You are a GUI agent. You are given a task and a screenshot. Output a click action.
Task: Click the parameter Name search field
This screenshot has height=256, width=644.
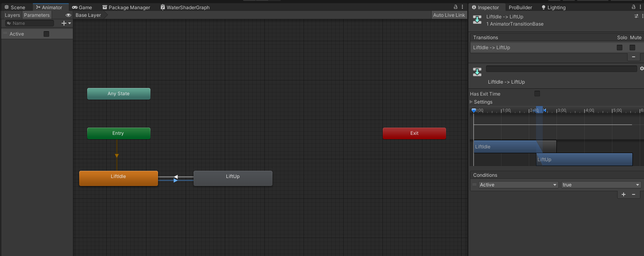(29, 23)
